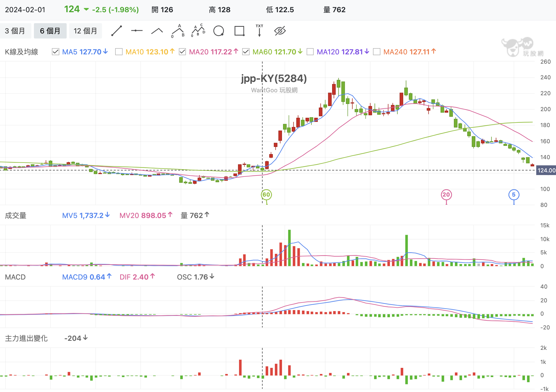Click the blue 5 MA marker
The width and height of the screenshot is (556, 392).
[x=514, y=195]
